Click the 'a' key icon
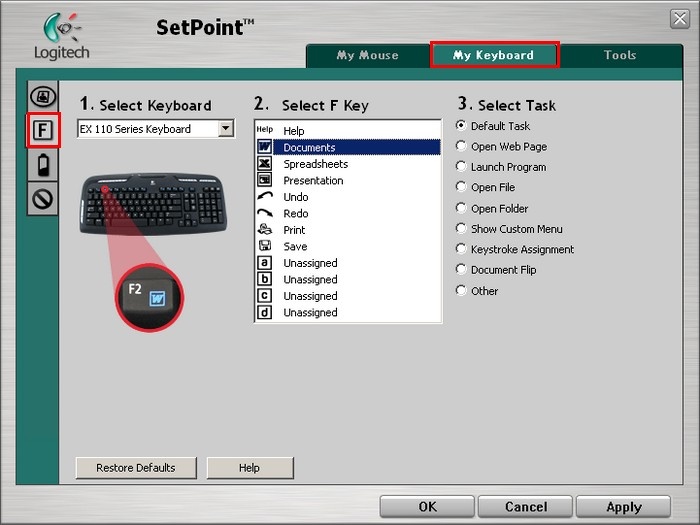 264,262
